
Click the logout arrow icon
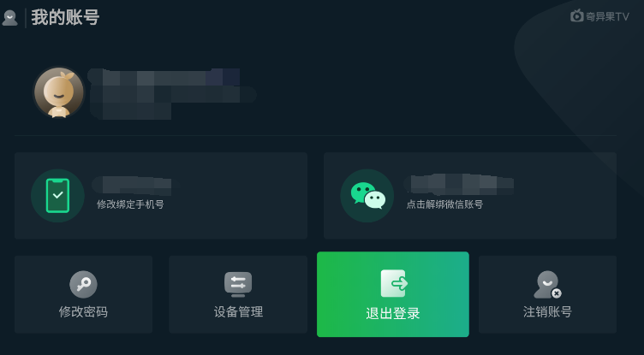coord(393,283)
